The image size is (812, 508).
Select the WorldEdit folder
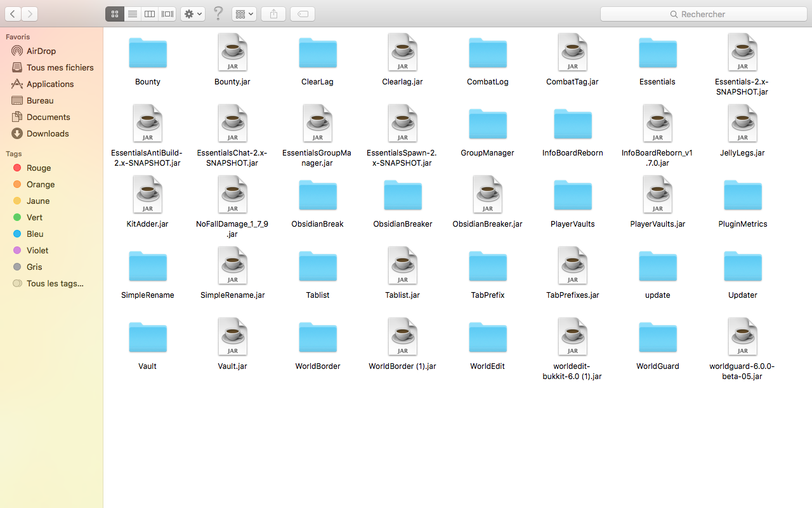tap(488, 337)
